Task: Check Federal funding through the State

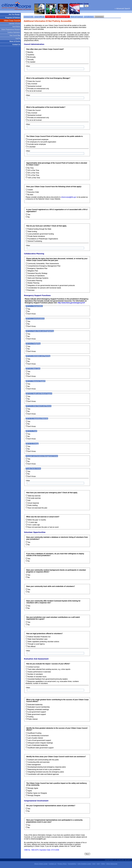Action: [x=27, y=229]
